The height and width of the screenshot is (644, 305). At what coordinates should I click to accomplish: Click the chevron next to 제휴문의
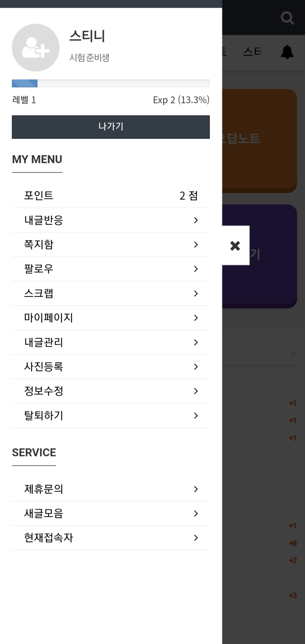pos(196,489)
